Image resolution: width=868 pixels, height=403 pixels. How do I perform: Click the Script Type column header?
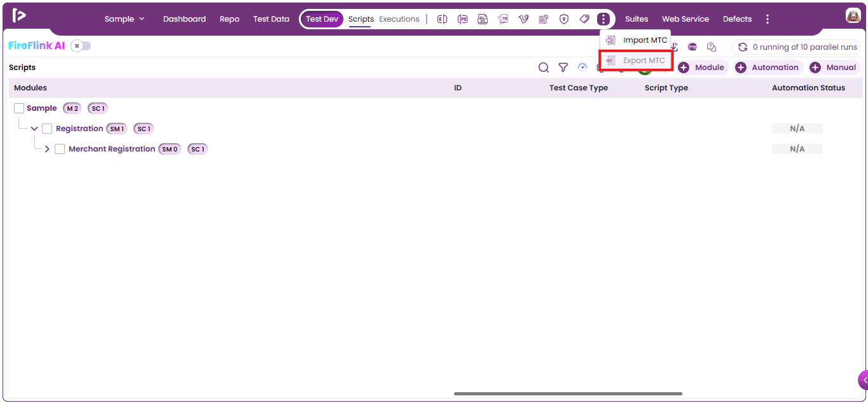666,88
